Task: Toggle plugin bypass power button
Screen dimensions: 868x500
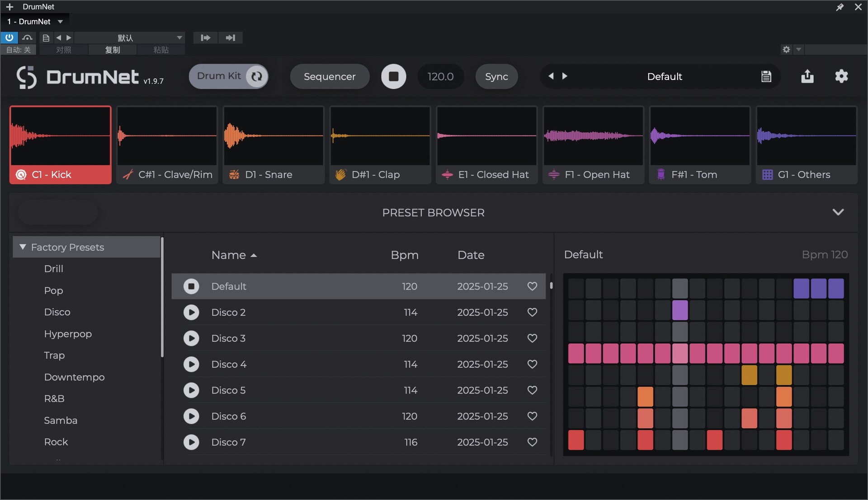Action: [x=9, y=37]
